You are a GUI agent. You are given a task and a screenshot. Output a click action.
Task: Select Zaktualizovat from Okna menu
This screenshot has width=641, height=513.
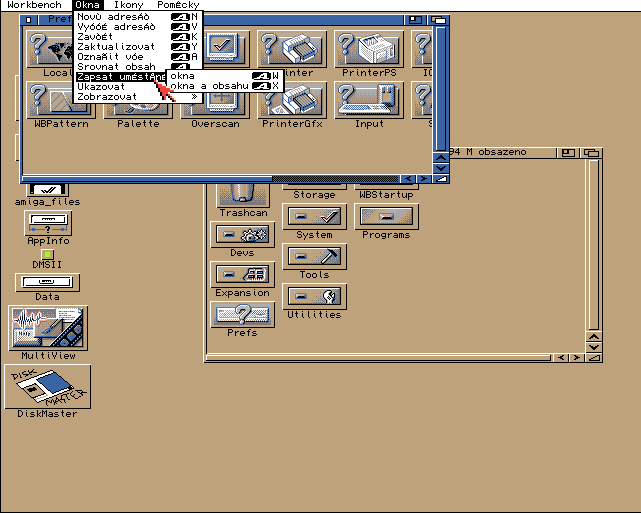(x=116, y=47)
